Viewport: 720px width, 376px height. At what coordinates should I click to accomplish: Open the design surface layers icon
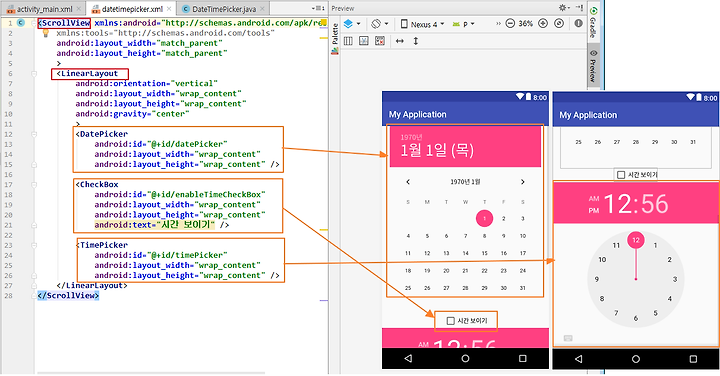[x=348, y=24]
